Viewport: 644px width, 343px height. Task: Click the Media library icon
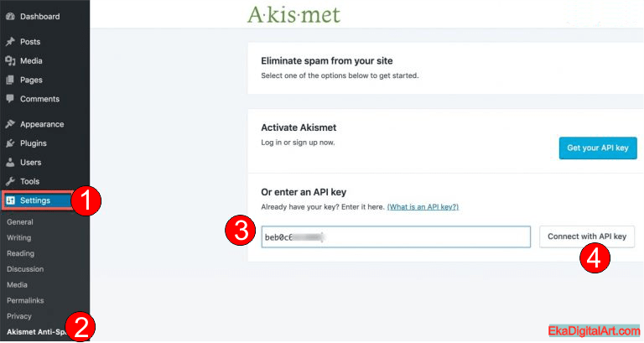(x=10, y=60)
